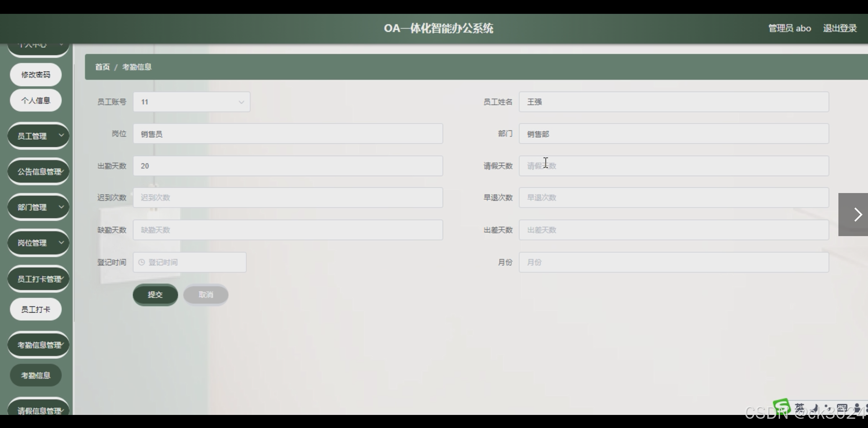Open the 员工账号 dropdown arrow
Screen dimensions: 868x428
pyautogui.click(x=241, y=102)
